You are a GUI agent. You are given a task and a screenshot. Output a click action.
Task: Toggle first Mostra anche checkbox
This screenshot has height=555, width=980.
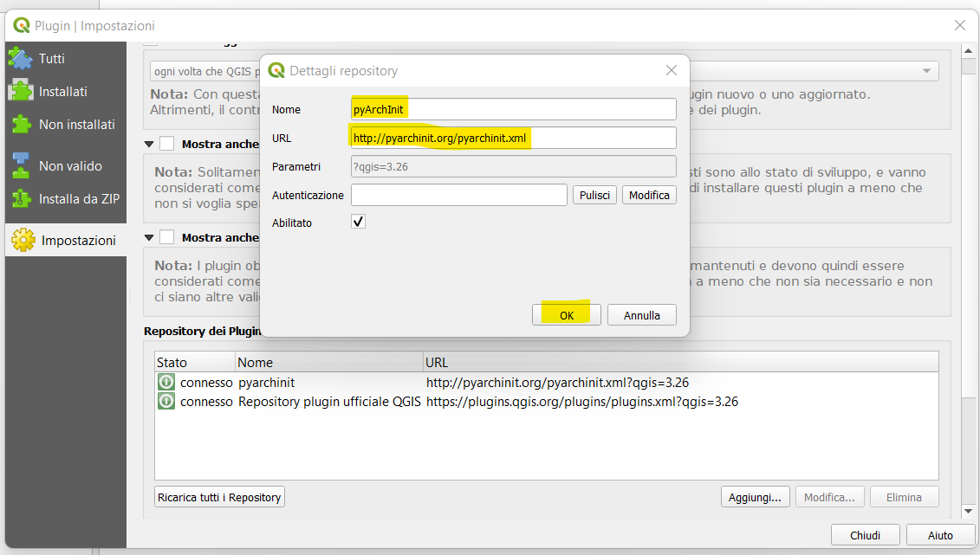pyautogui.click(x=167, y=144)
